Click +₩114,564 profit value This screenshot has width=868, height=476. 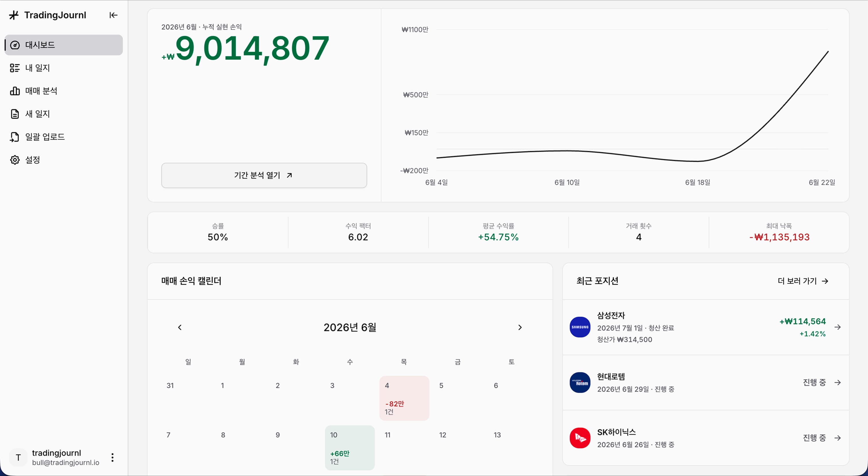(803, 321)
